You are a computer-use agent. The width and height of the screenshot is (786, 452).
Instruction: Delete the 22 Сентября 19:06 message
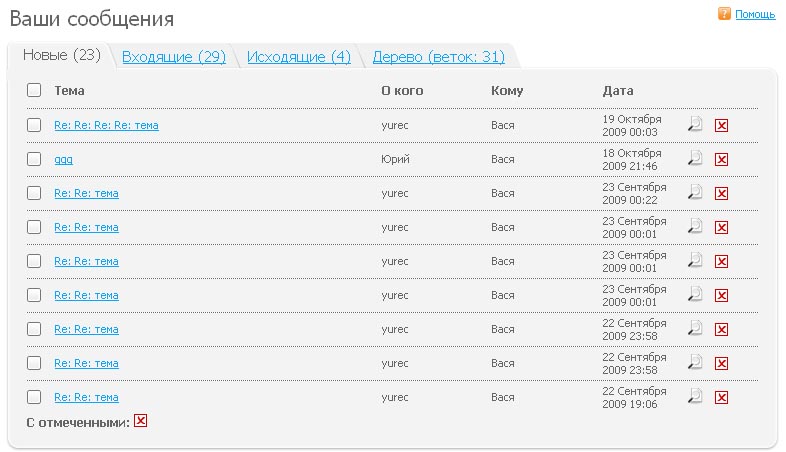pos(722,397)
